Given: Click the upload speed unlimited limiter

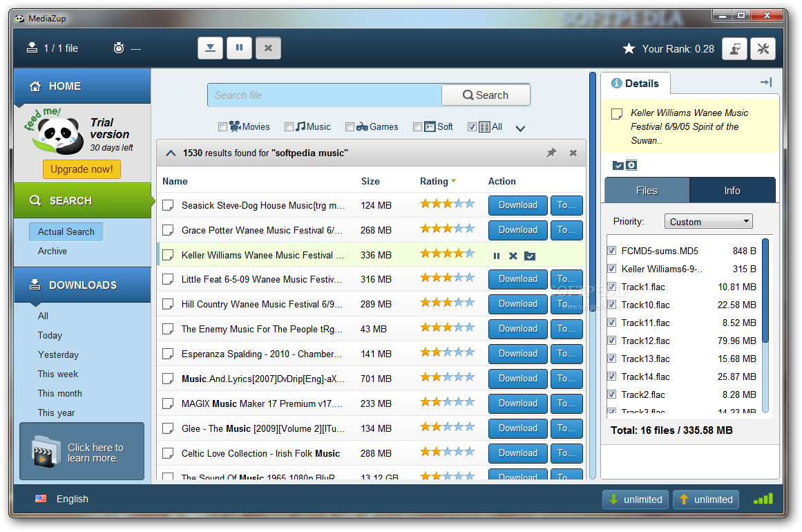Looking at the screenshot, I should [x=707, y=500].
